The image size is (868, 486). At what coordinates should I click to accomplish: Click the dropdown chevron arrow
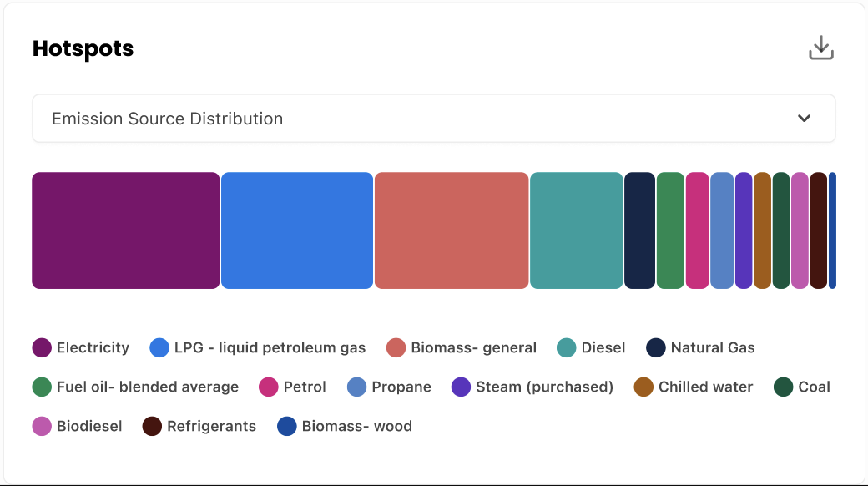click(x=804, y=118)
